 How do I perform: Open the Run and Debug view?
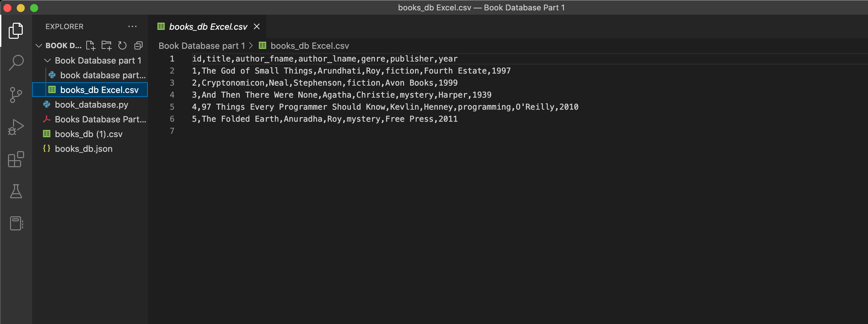(x=16, y=127)
